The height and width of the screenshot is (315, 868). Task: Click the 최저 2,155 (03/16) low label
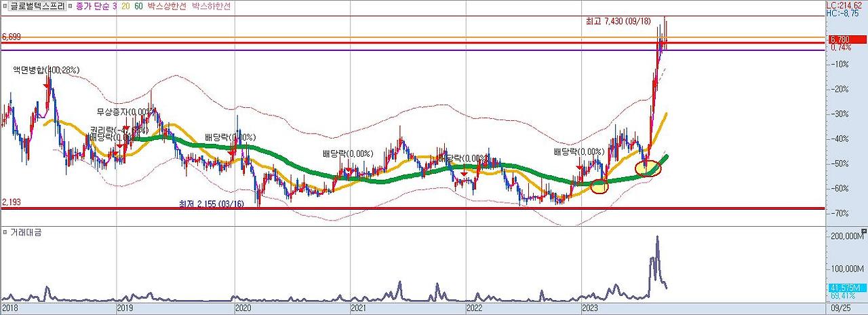(210, 203)
